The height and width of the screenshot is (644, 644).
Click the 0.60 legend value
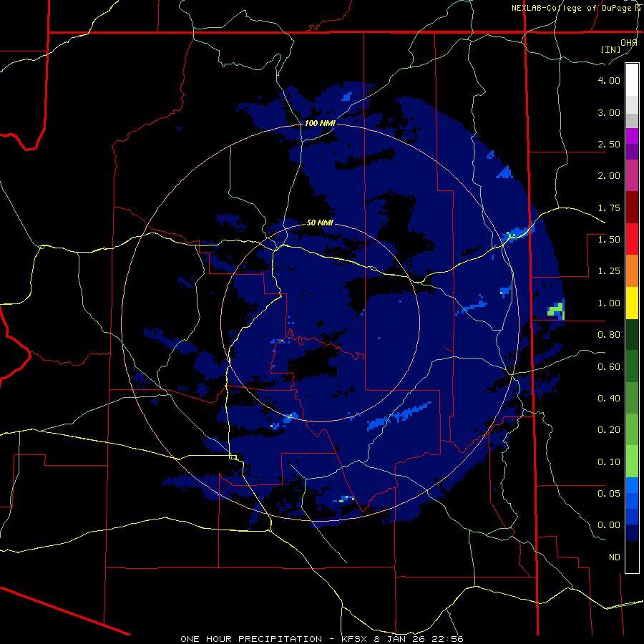609,367
